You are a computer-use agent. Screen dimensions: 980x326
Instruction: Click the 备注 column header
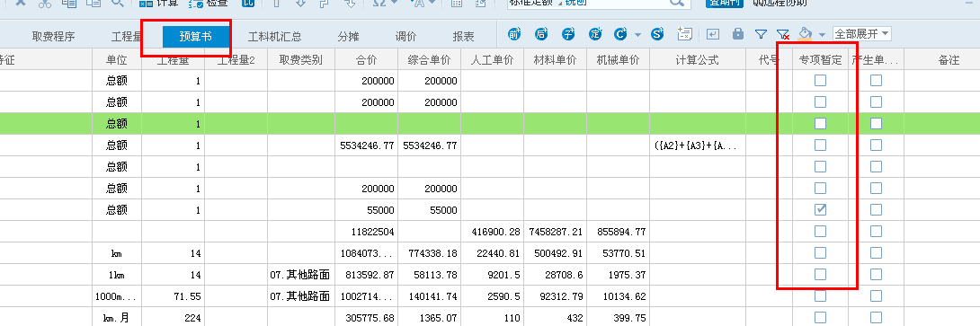949,60
